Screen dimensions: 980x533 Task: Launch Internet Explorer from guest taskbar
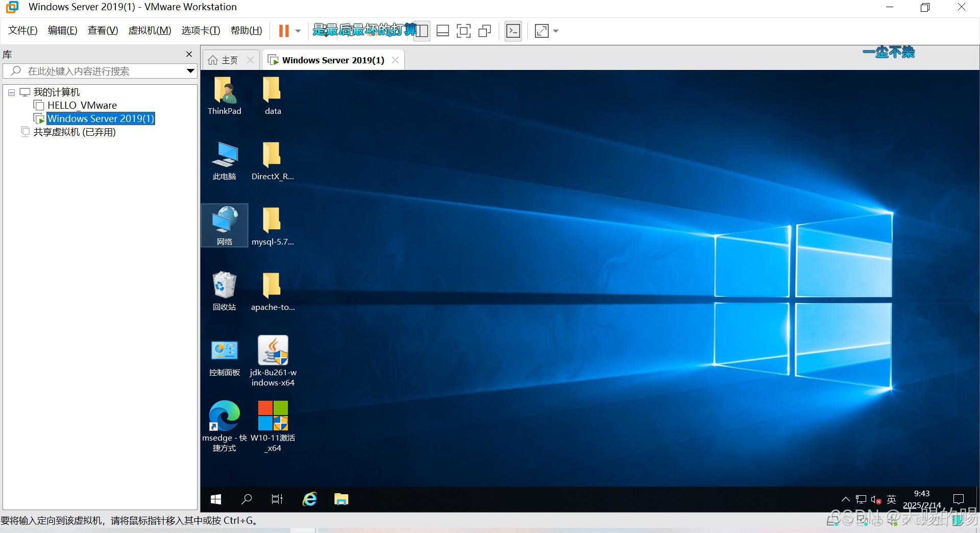pyautogui.click(x=310, y=499)
